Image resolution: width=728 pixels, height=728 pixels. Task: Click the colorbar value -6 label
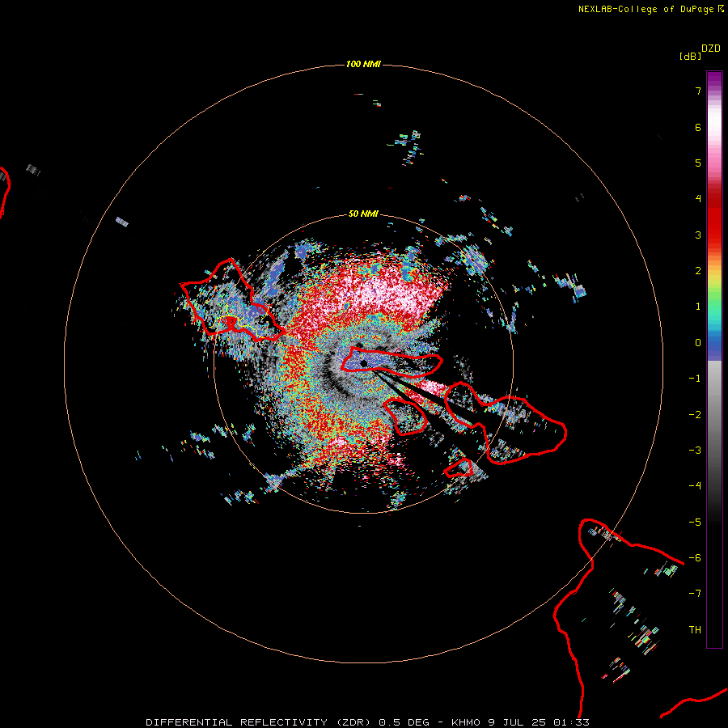pyautogui.click(x=695, y=558)
